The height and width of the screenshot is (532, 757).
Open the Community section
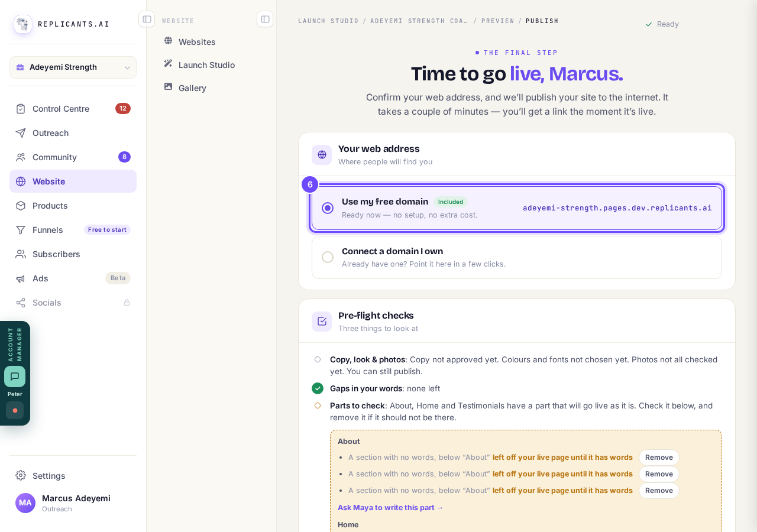tap(73, 157)
